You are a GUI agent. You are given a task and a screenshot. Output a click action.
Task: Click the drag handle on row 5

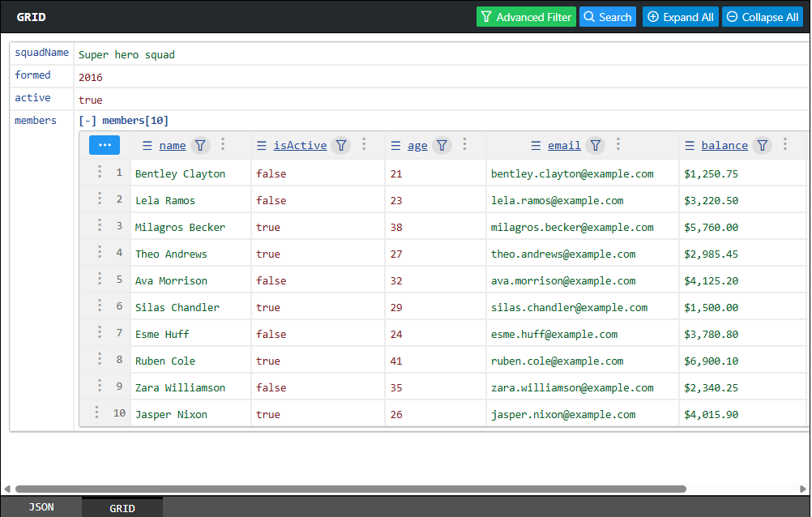[100, 279]
